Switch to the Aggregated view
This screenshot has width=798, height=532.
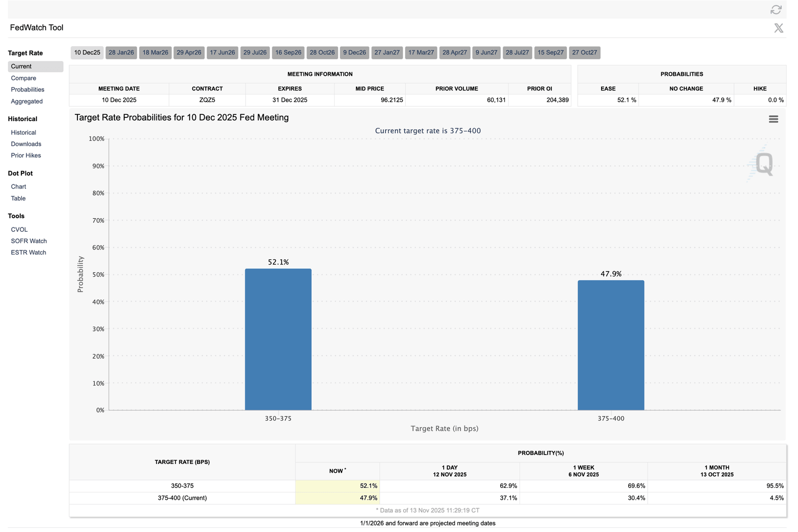pyautogui.click(x=26, y=101)
